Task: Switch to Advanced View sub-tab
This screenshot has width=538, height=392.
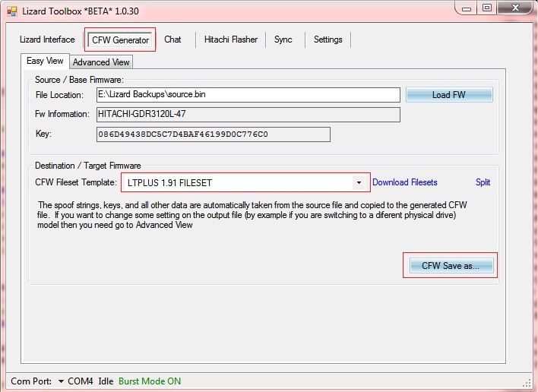Action: 101,62
